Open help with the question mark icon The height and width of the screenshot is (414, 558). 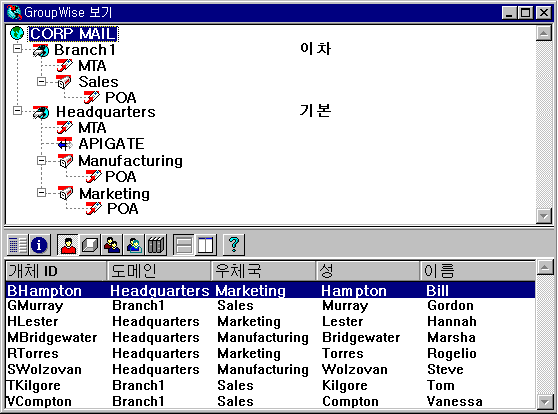point(234,245)
